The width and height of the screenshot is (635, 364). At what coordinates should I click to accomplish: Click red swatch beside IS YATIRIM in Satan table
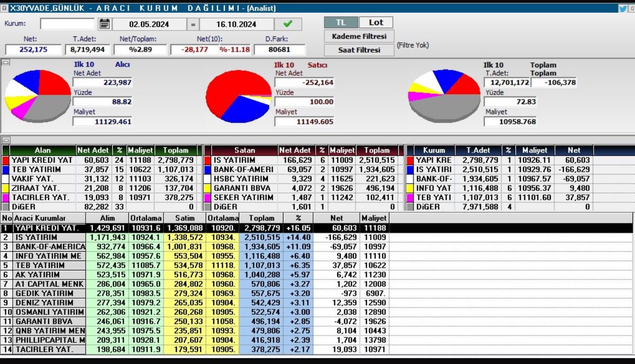207,160
